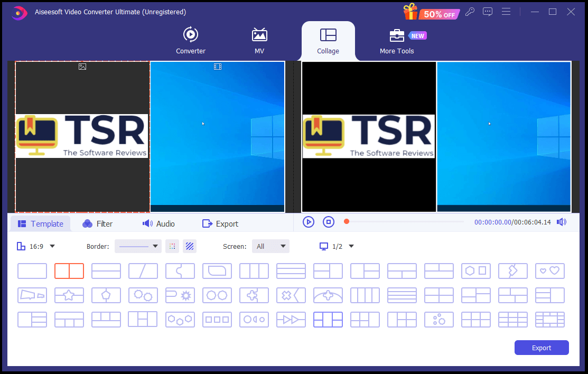Open the Border line style dropdown

(138, 246)
